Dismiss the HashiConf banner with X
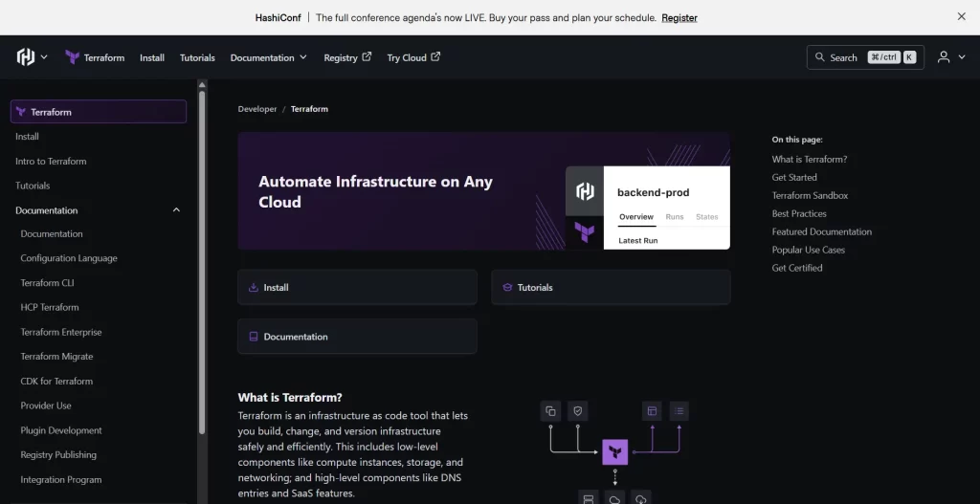The width and height of the screenshot is (980, 504). click(961, 17)
